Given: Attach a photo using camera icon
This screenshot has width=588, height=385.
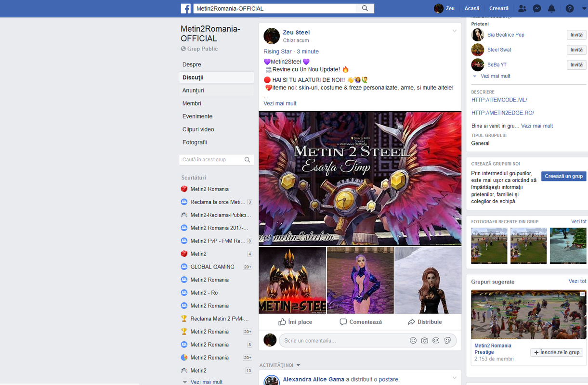Looking at the screenshot, I should click(x=424, y=340).
